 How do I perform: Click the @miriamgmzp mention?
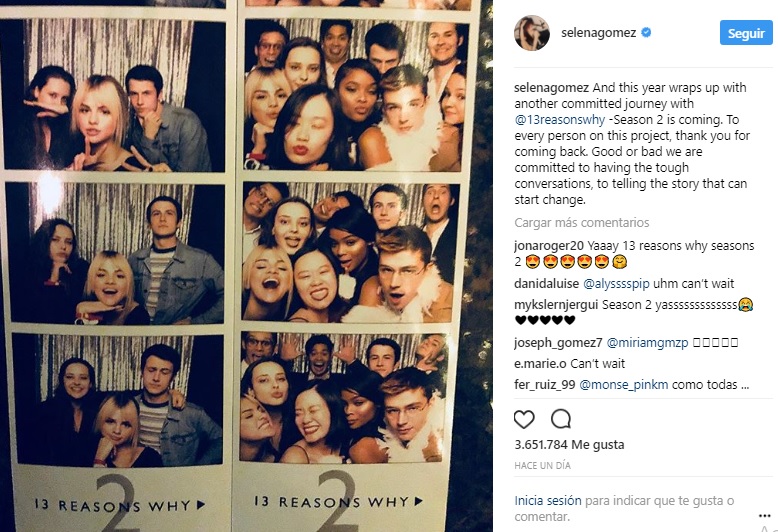click(x=648, y=342)
